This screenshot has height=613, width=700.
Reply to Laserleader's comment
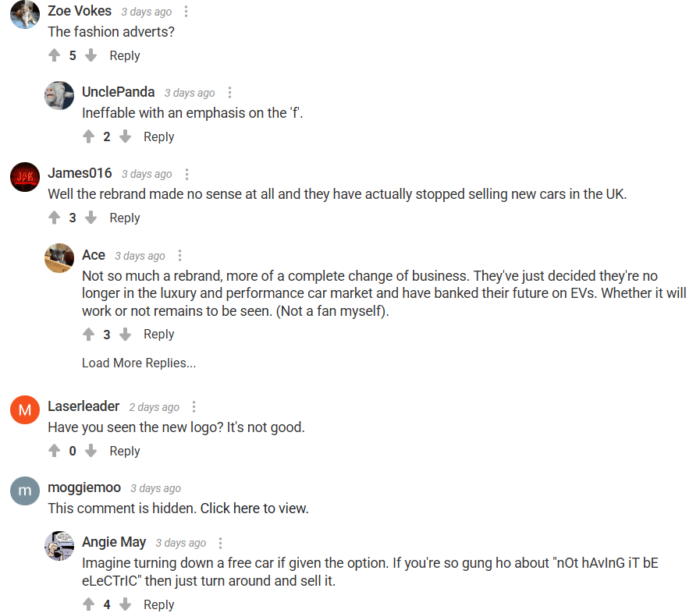[x=125, y=451]
